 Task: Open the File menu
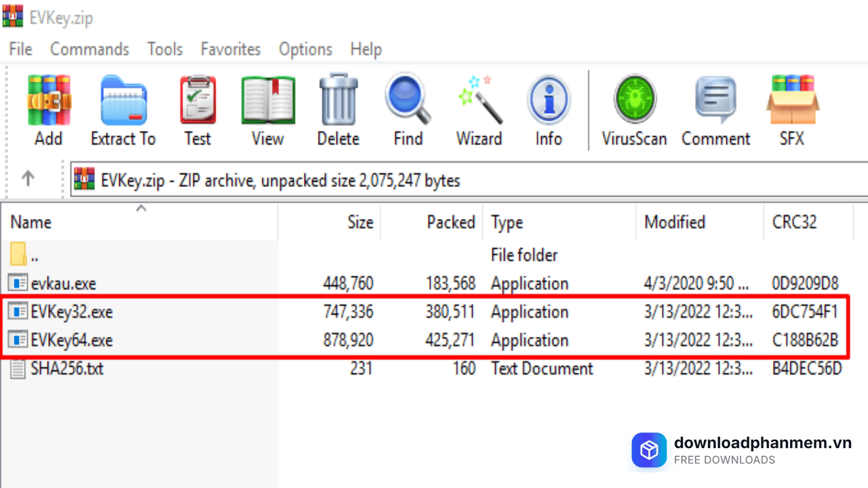coord(20,49)
